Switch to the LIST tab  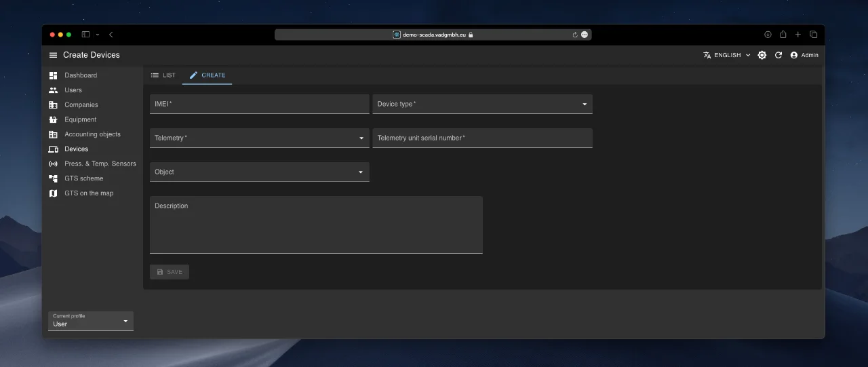[163, 75]
